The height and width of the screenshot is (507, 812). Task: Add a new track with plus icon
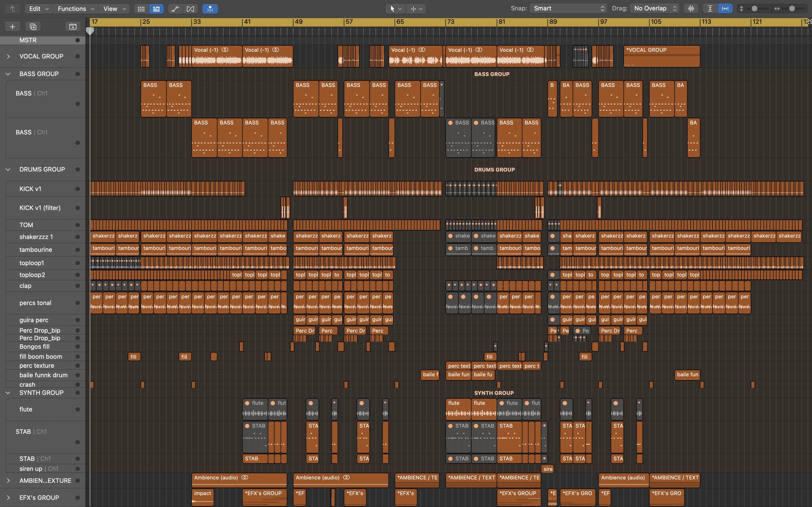(12, 26)
